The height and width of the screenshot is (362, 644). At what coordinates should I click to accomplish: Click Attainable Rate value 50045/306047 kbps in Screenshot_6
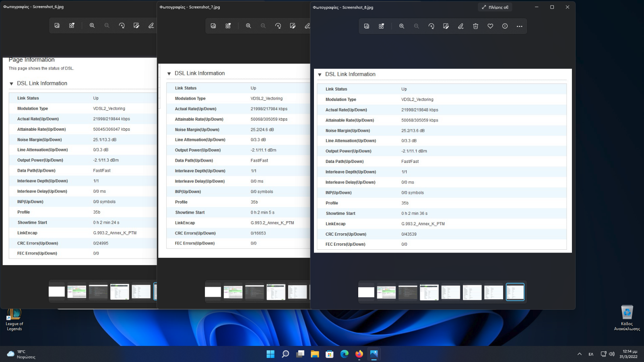coord(111,129)
